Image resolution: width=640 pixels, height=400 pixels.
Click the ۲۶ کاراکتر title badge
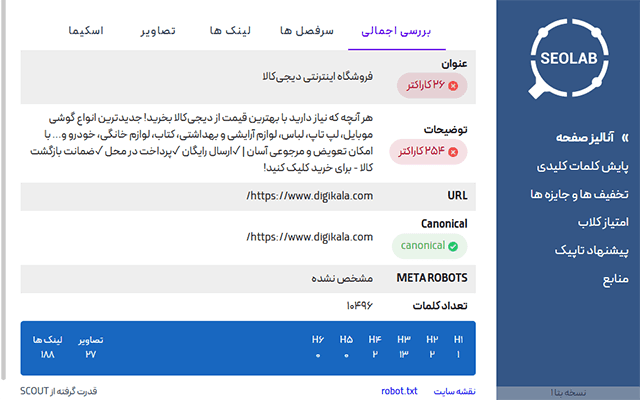(x=432, y=86)
